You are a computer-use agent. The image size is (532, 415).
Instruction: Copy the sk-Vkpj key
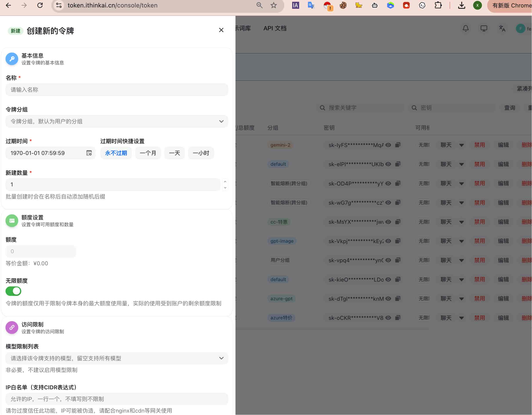[x=398, y=241]
